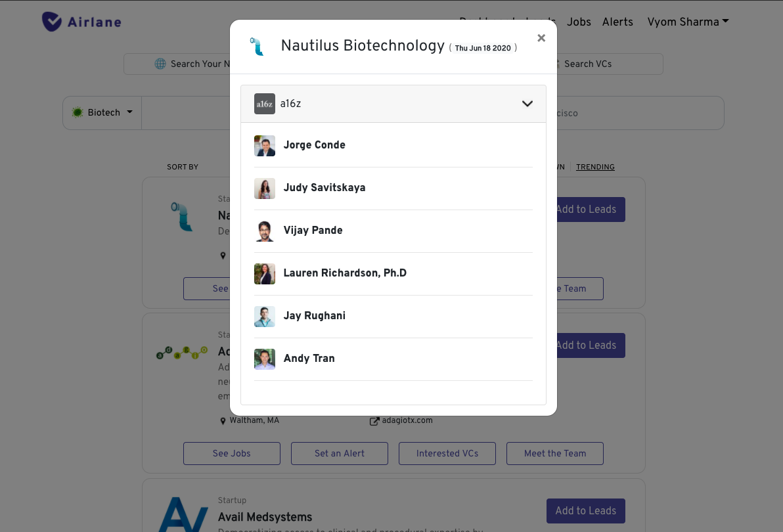The height and width of the screenshot is (532, 783).
Task: Open Alerts in the navigation bar
Action: (617, 22)
